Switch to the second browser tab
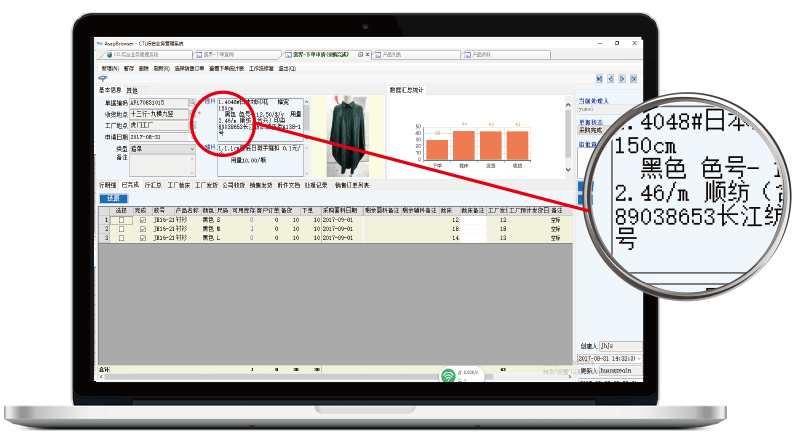Screen dimensions: 800x444 point(237,54)
